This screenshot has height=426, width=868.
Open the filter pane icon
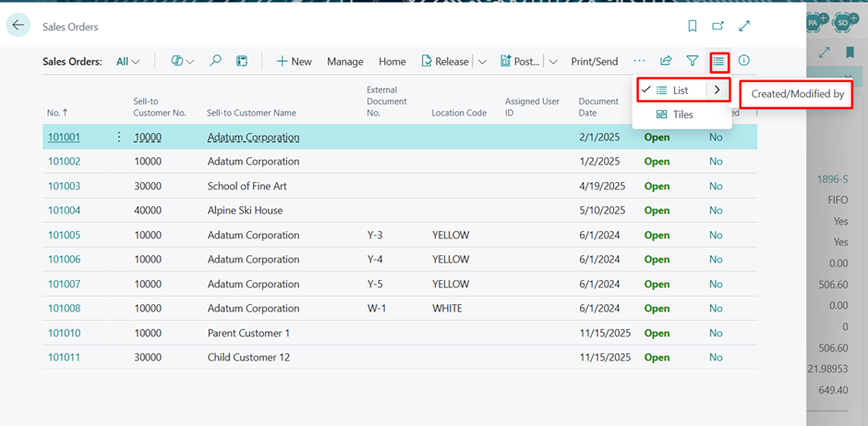point(692,61)
